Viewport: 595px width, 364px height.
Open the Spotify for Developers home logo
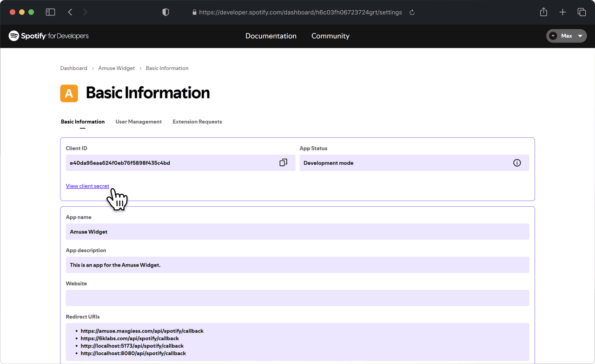click(48, 36)
